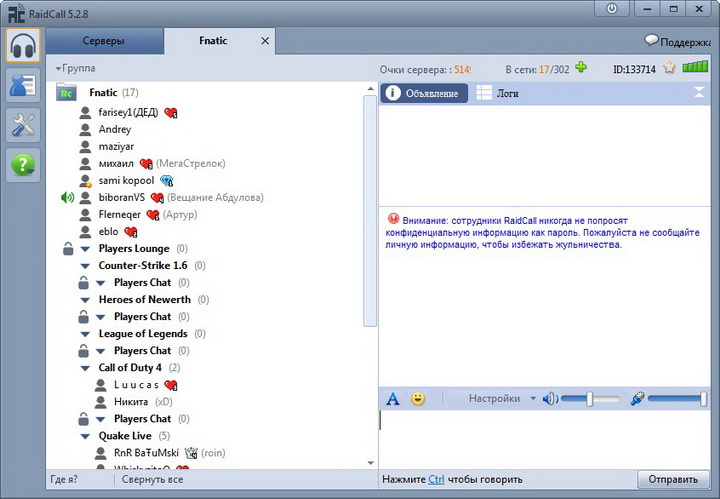Screen dimensions: 720x499
Task: Select the Fnatic (17) root channel
Action: click(x=113, y=92)
